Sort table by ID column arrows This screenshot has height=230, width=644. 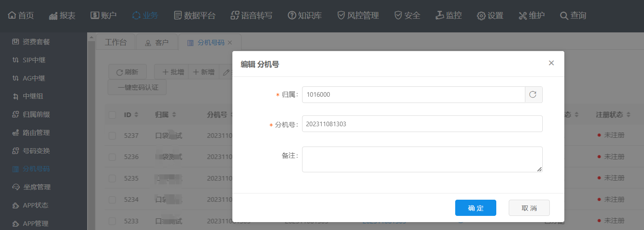pyautogui.click(x=137, y=115)
